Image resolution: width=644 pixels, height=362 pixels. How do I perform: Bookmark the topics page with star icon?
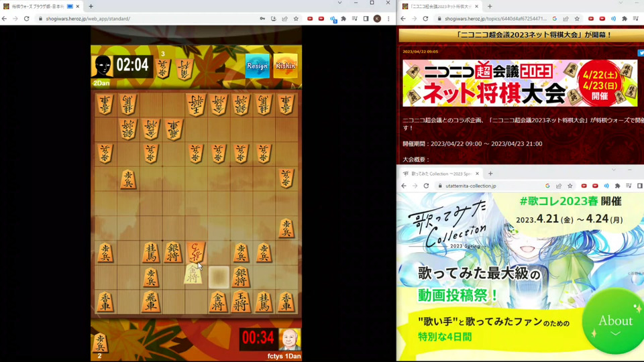tap(577, 19)
